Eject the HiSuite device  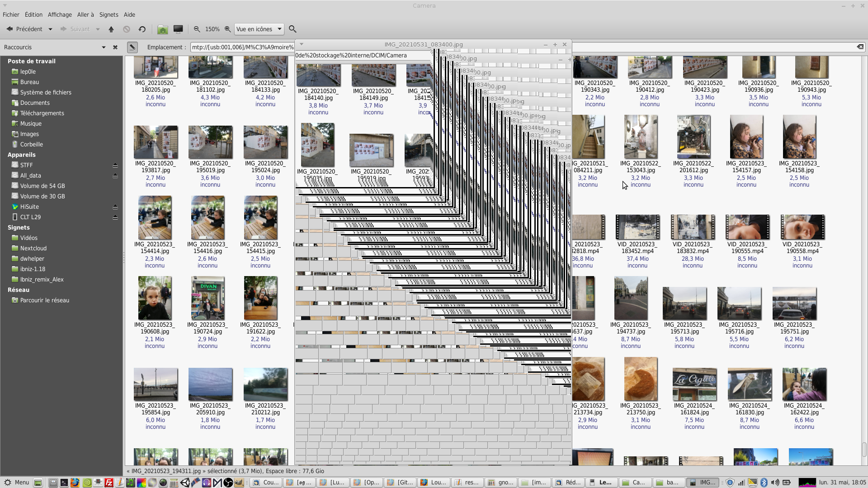(115, 207)
